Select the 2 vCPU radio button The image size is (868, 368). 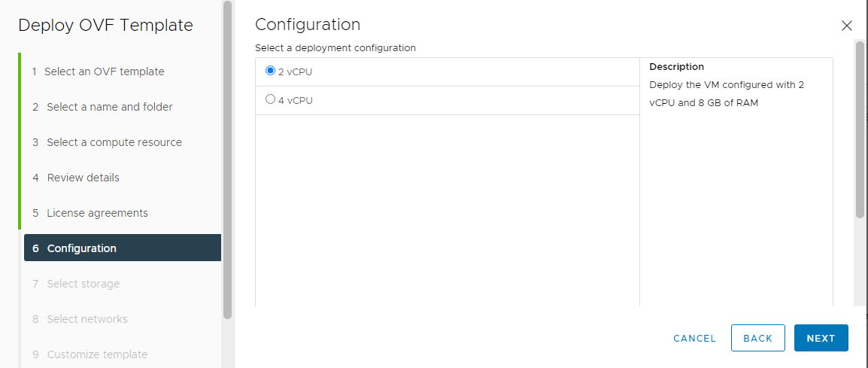click(270, 71)
